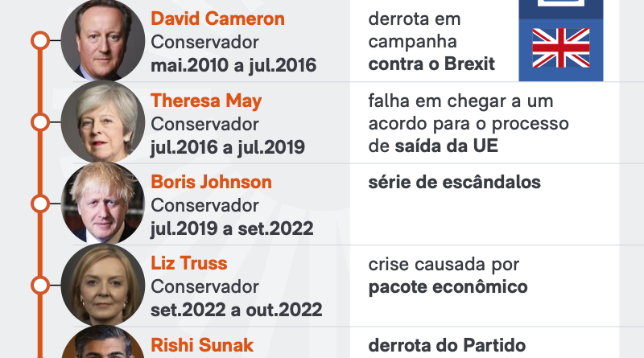644x358 pixels.
Task: Click the Rishi Sunak name heading
Action: point(202,345)
